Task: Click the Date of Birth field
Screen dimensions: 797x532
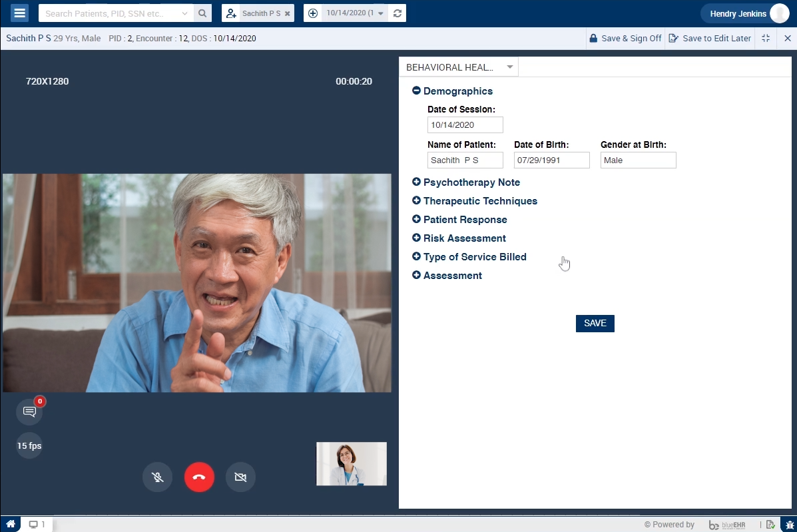Action: point(551,160)
